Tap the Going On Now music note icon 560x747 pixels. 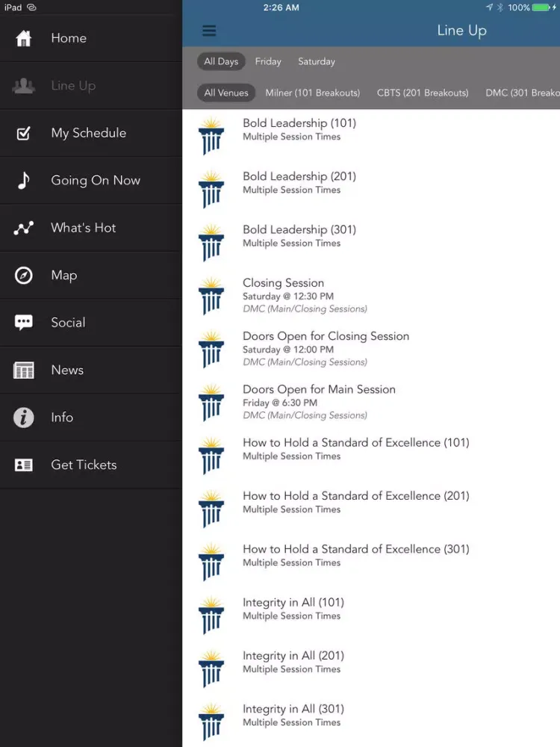click(x=23, y=181)
